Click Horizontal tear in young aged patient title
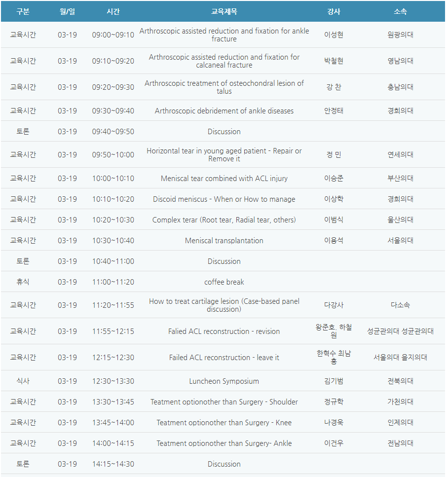Viewport: 448px width, 477px height. coord(224,154)
